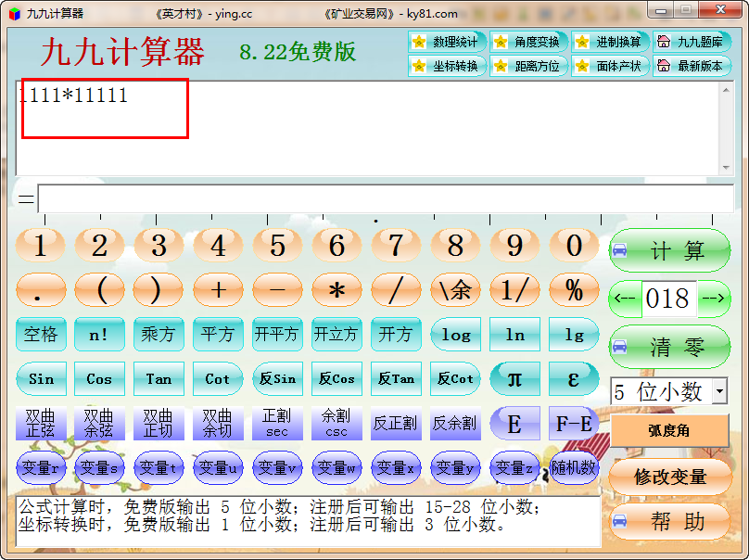The height and width of the screenshot is (560, 749).
Task: Click the percent sign key
Action: click(x=574, y=290)
